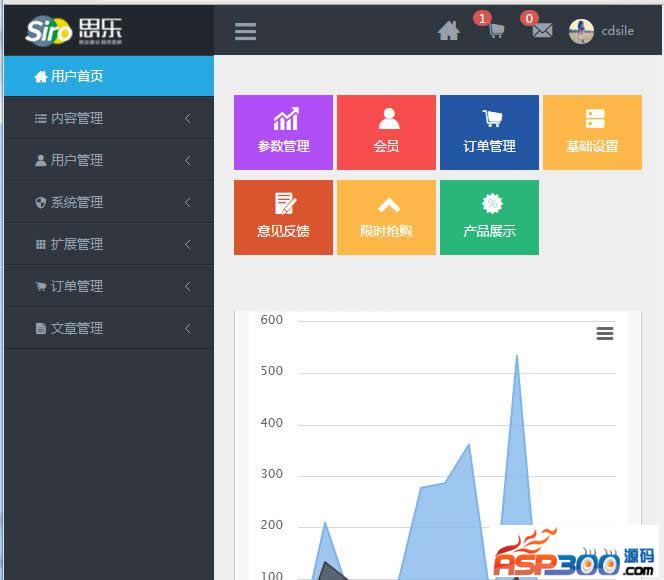Open the shopping cart with badge 1
The image size is (664, 580).
(497, 30)
